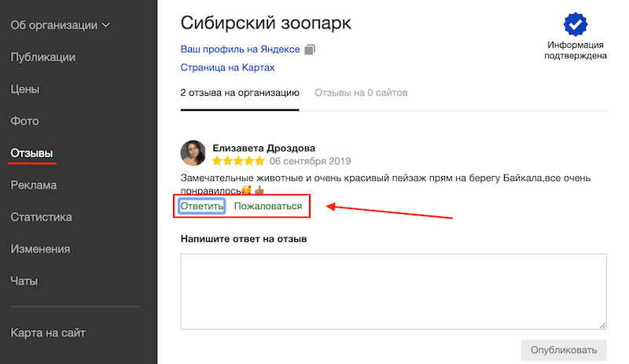Open Статистика in the sidebar
The image size is (629, 364).
pyautogui.click(x=42, y=217)
